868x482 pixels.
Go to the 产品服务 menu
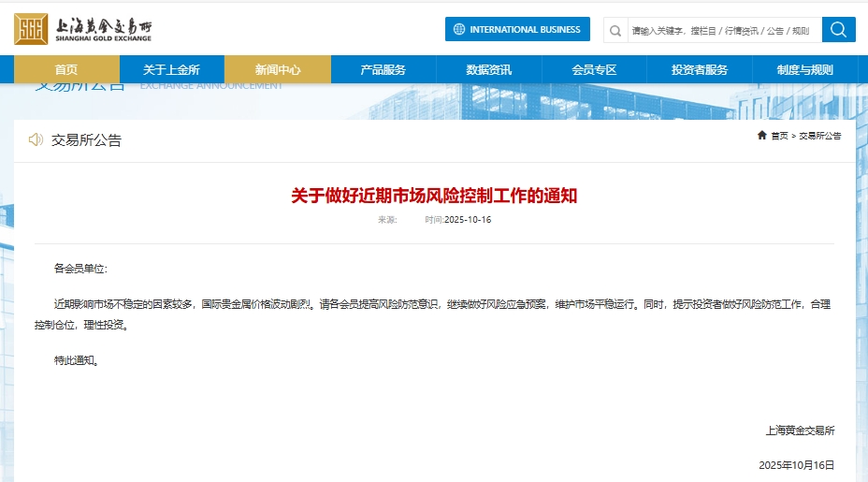click(x=383, y=69)
